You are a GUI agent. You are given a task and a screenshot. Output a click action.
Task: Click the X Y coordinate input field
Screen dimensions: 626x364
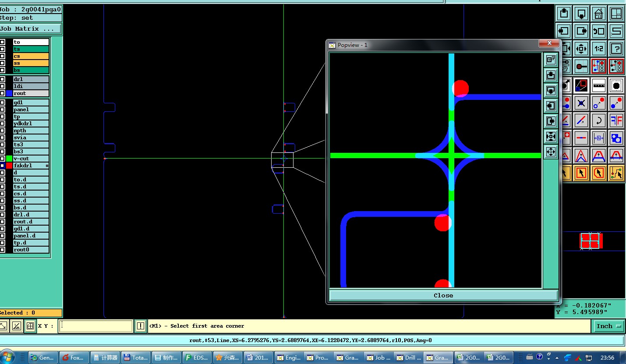coord(95,326)
